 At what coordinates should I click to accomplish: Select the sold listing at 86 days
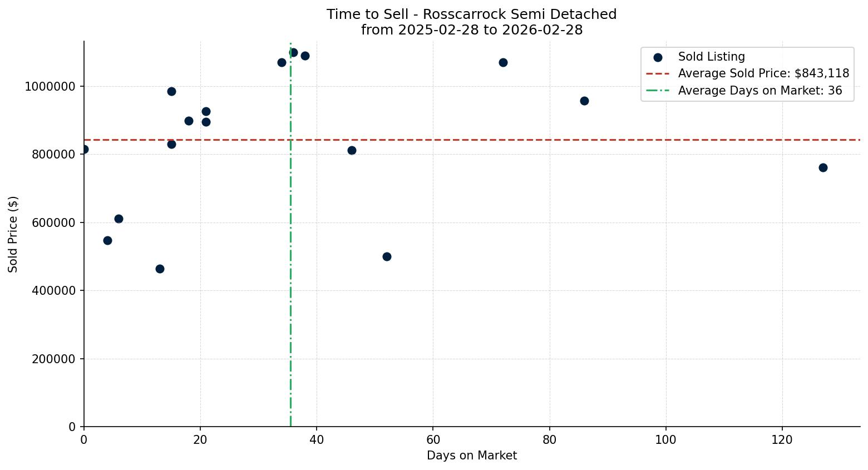584,101
